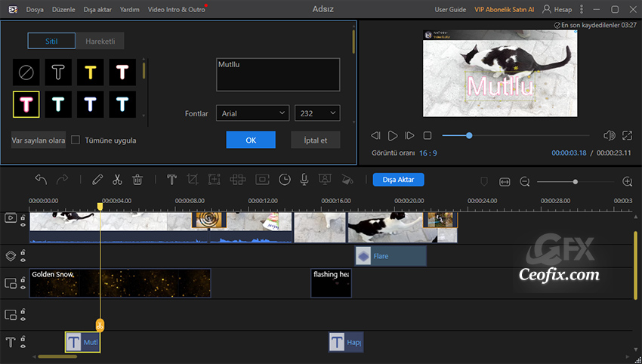This screenshot has width=642, height=364.
Task: Click the framed-rectangle zoom icon before the clock
Action: (262, 180)
